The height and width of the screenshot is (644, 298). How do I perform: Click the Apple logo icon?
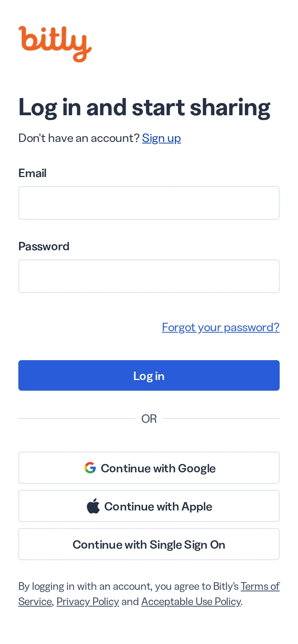pos(93,506)
